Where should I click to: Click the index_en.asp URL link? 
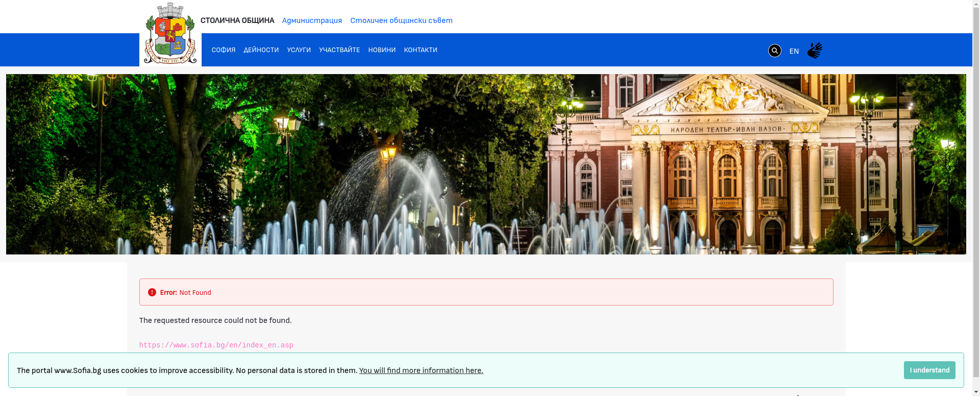click(216, 345)
